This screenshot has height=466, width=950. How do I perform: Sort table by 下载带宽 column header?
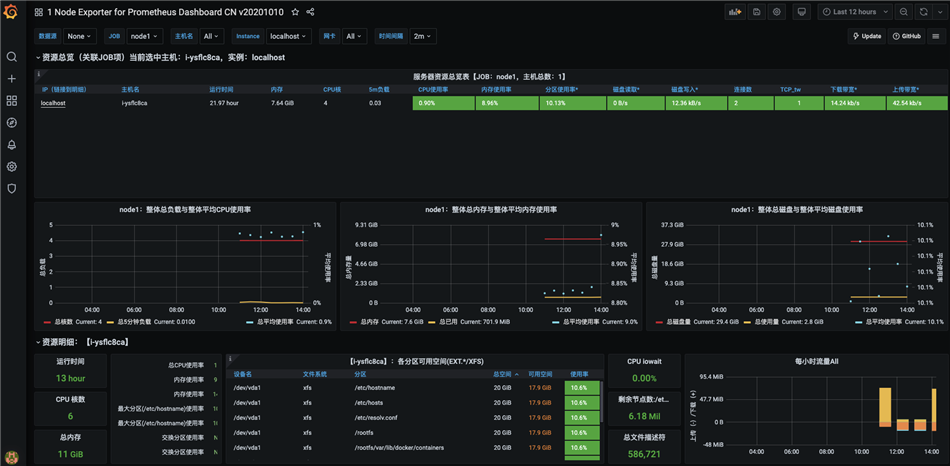843,89
